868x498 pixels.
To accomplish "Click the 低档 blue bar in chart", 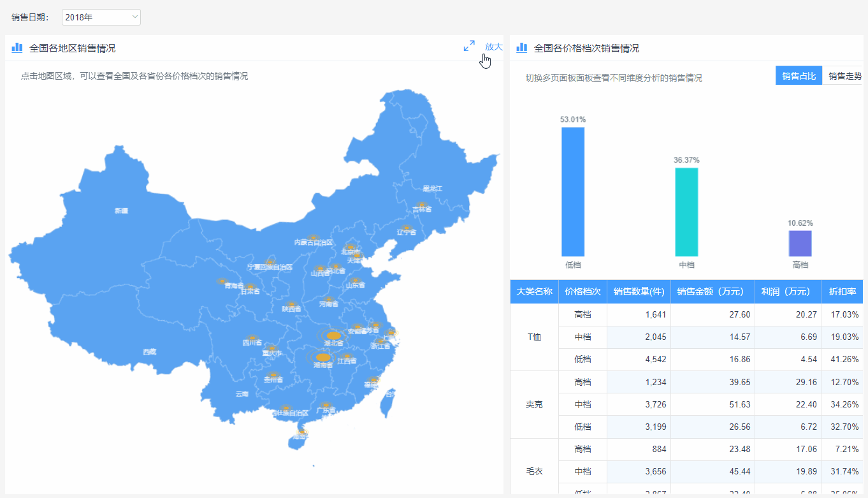I will pos(573,191).
